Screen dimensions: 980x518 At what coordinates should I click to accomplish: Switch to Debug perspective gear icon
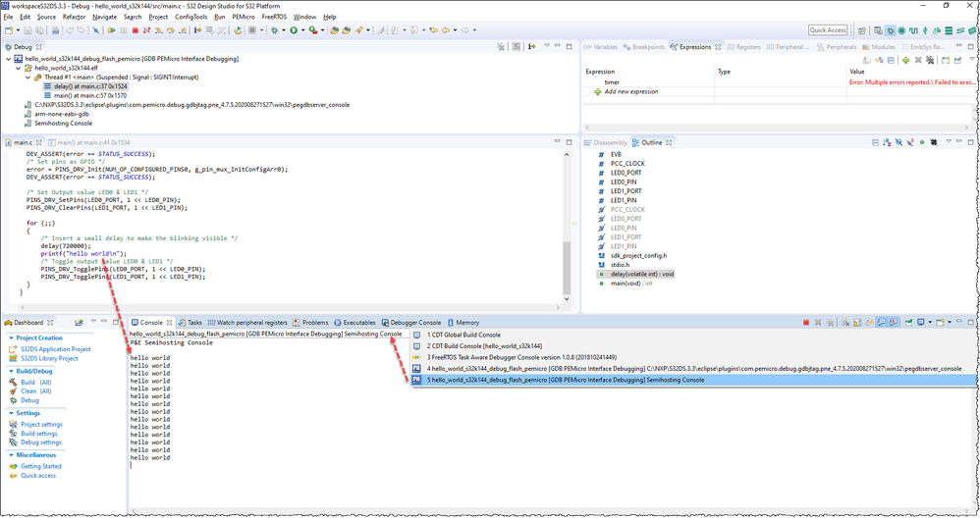(x=890, y=30)
